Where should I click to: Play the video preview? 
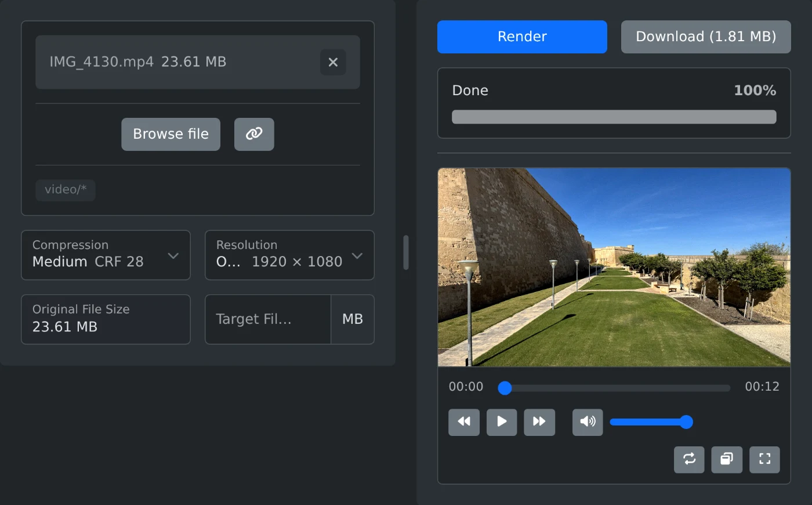tap(502, 422)
